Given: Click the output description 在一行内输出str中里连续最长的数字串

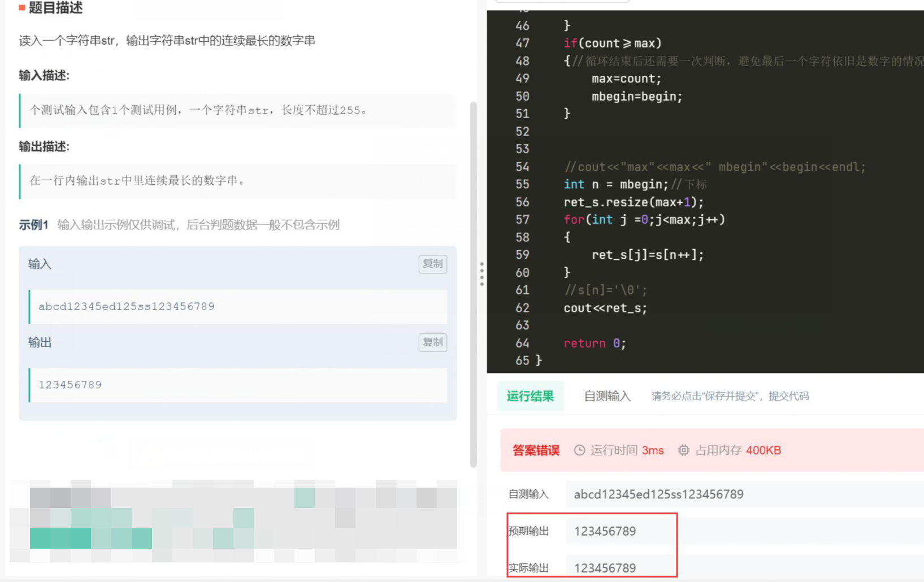Looking at the screenshot, I should click(137, 181).
